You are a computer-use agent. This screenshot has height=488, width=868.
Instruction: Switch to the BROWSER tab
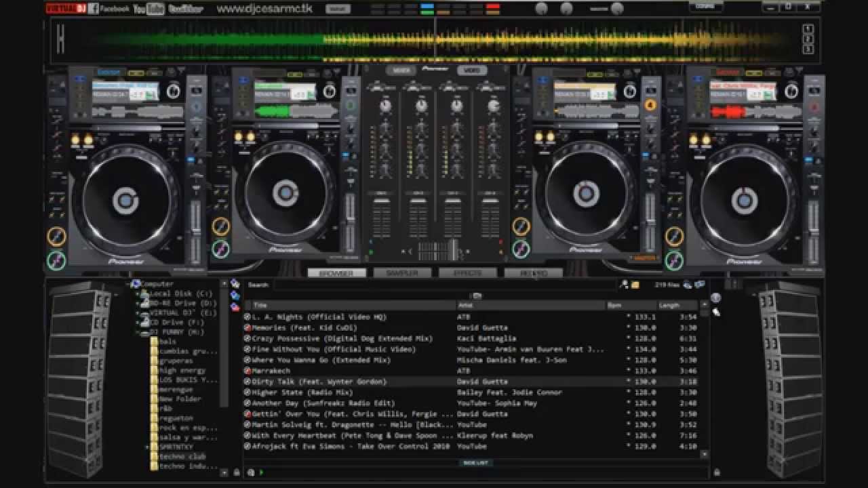click(336, 273)
